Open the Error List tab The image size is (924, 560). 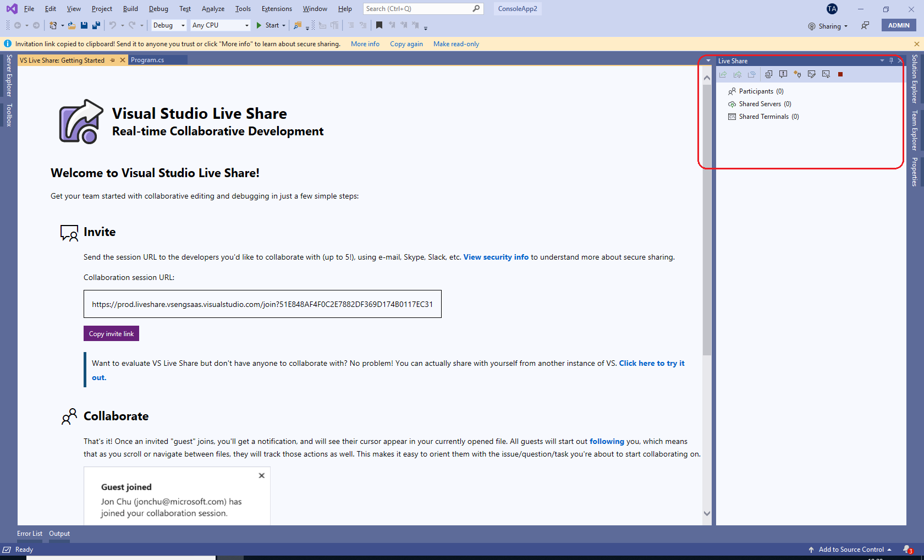(x=30, y=534)
